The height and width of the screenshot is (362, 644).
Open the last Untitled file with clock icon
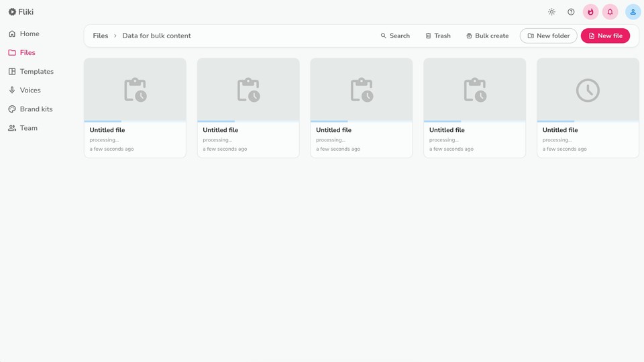coord(588,90)
